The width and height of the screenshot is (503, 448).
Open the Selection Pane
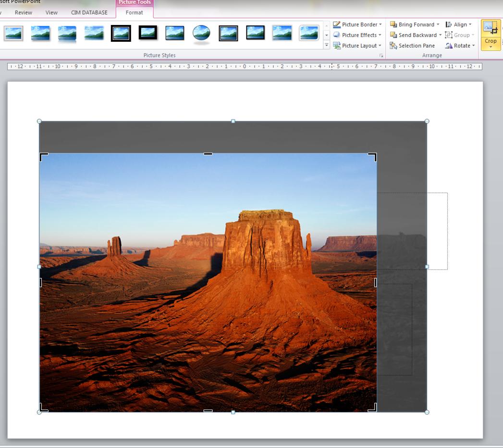click(412, 46)
